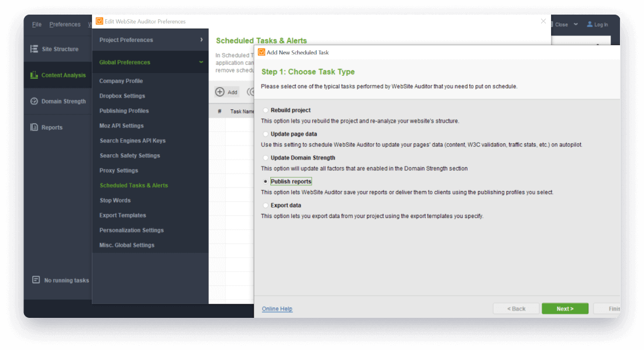Click the No running tasks status icon
Screen dimensions: 644x350
(x=36, y=280)
